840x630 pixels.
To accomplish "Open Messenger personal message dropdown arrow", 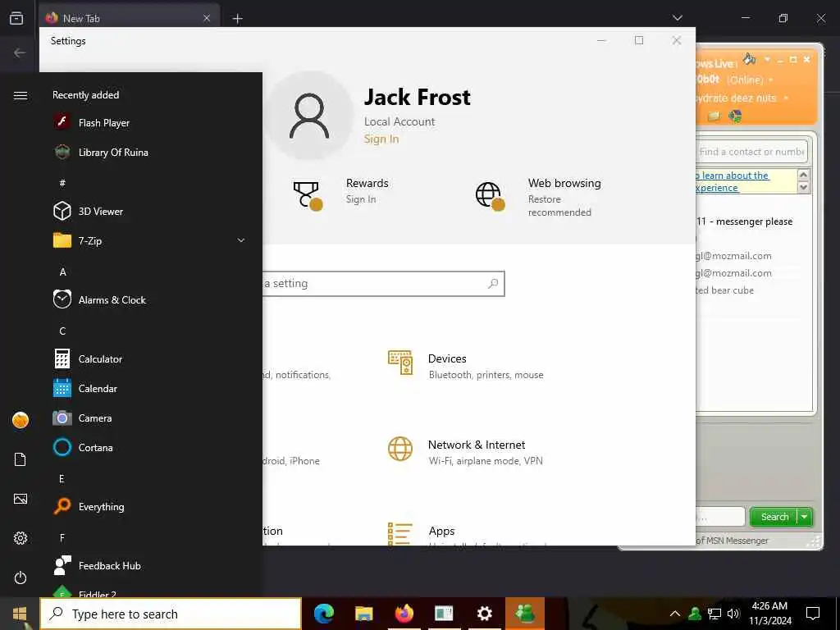I will pyautogui.click(x=786, y=98).
